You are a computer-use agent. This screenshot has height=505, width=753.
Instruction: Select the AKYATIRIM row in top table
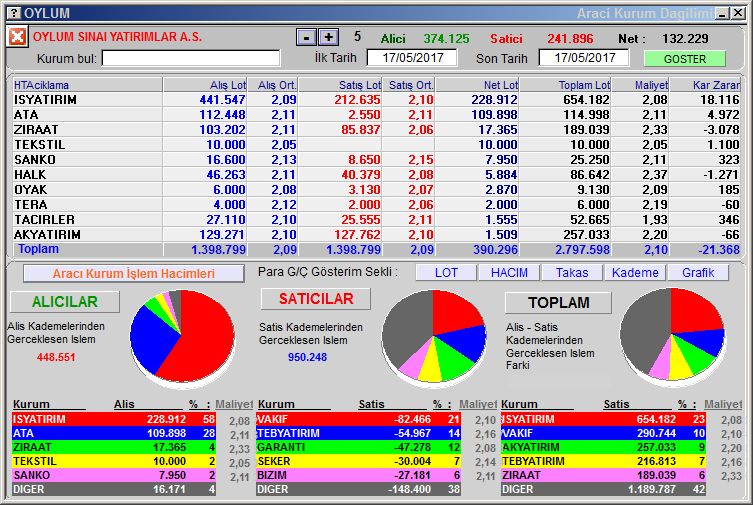click(x=376, y=235)
